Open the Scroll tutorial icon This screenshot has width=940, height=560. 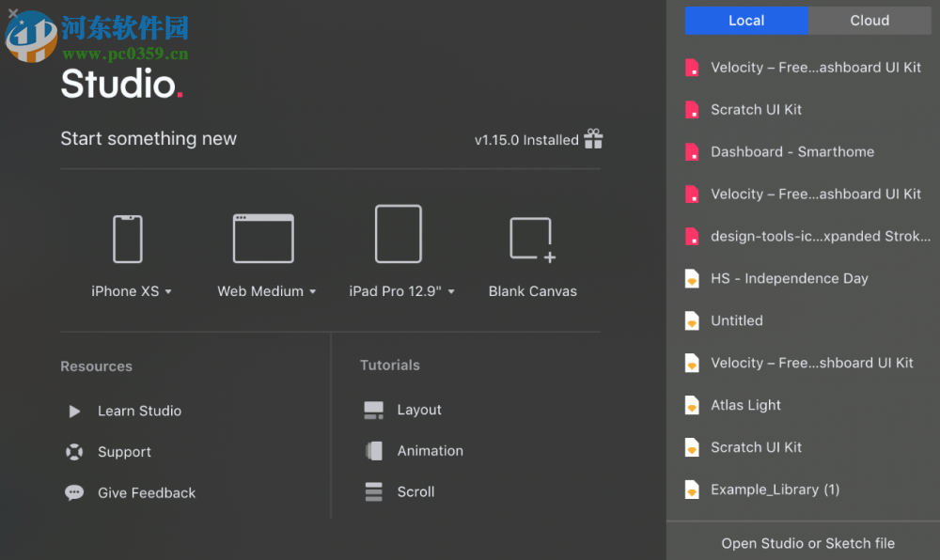pyautogui.click(x=372, y=490)
